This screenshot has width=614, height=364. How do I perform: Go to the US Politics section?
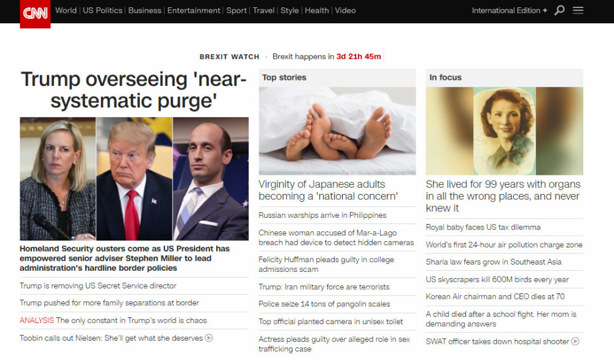point(103,10)
